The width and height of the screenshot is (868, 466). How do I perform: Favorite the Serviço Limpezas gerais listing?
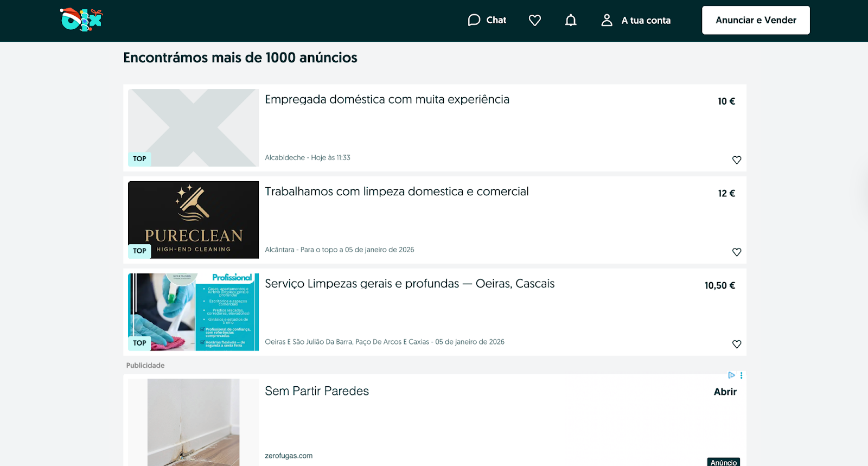[736, 344]
